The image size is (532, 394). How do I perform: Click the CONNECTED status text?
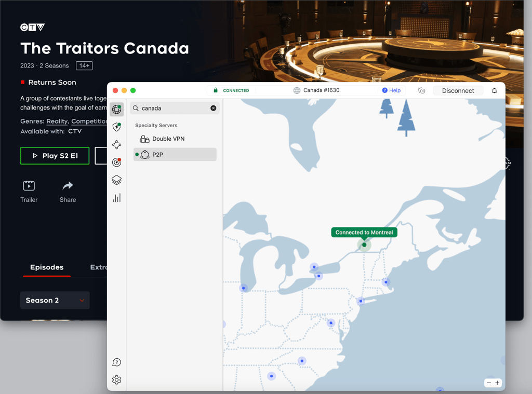(236, 90)
